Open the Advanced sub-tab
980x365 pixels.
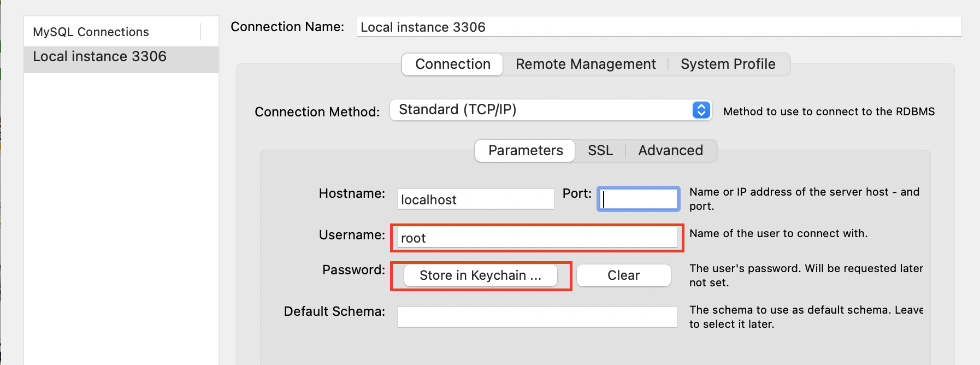pos(670,151)
